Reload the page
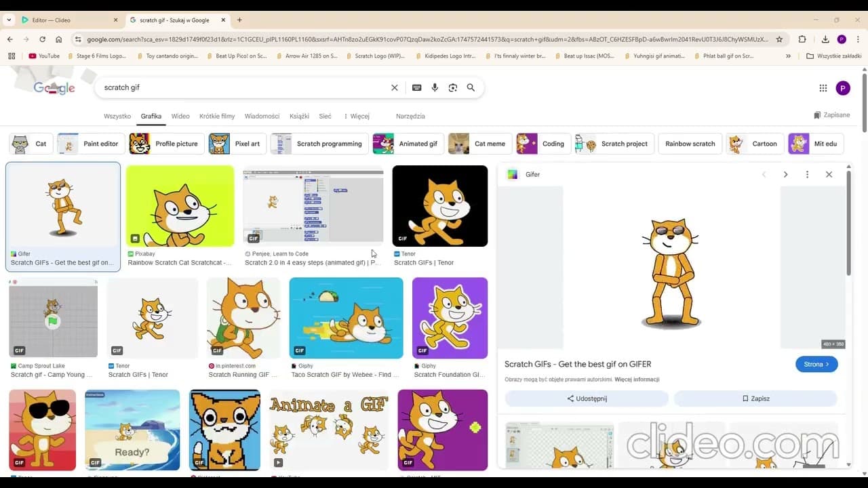This screenshot has width=868, height=488. pyautogui.click(x=42, y=39)
